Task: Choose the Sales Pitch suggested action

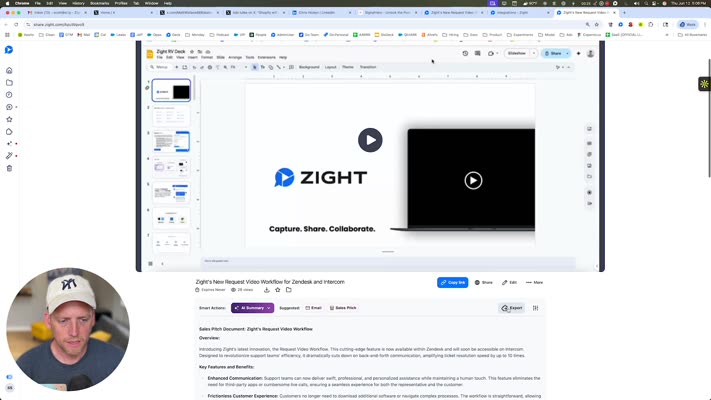Action: point(343,308)
